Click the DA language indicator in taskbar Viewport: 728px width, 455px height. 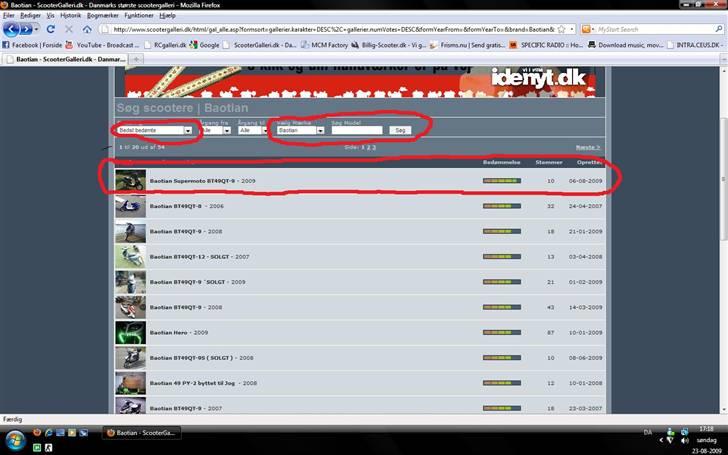pyautogui.click(x=648, y=432)
